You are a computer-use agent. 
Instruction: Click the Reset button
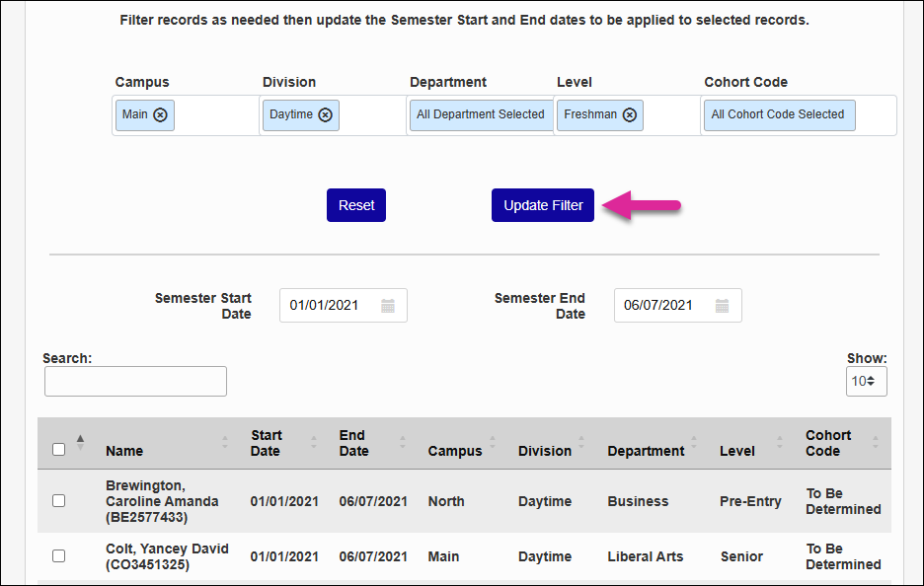point(356,205)
